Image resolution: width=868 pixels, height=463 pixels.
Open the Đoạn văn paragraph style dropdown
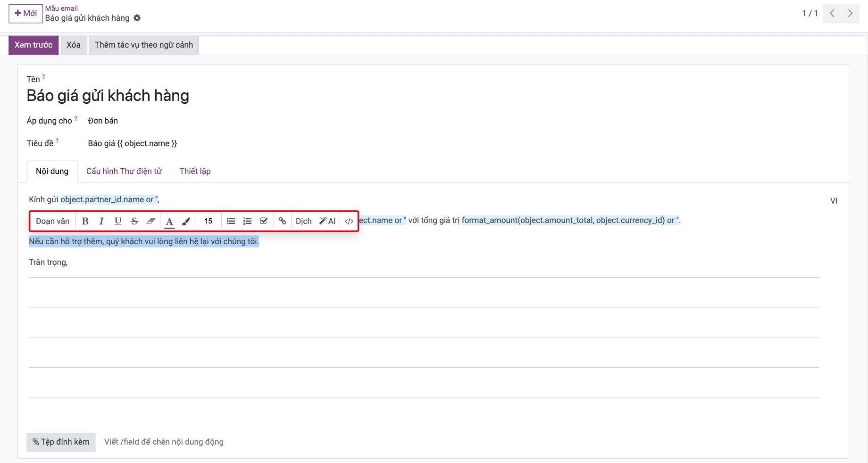coord(53,221)
